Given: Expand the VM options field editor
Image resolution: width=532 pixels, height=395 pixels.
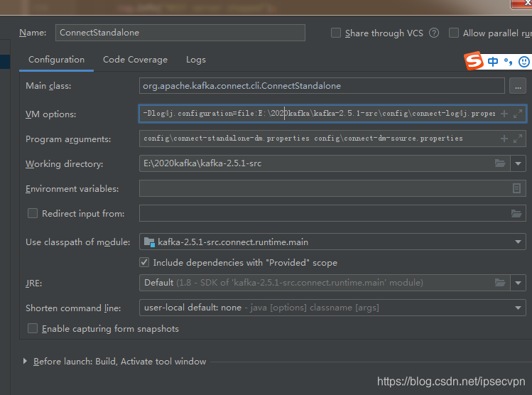Looking at the screenshot, I should [x=517, y=114].
